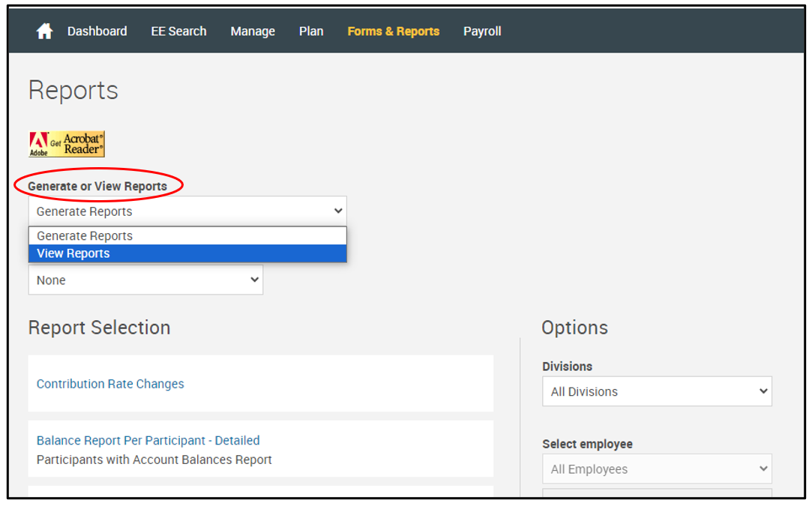Click the Report Selection heading
Image resolution: width=812 pixels, height=506 pixels.
(x=99, y=328)
